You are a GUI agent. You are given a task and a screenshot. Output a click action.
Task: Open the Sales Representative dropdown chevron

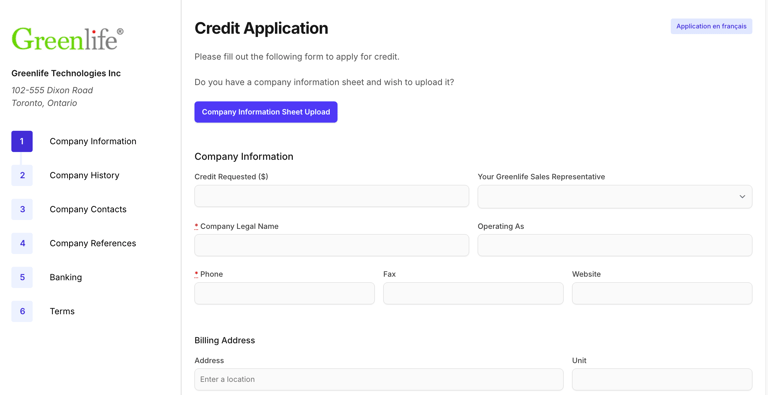click(742, 197)
